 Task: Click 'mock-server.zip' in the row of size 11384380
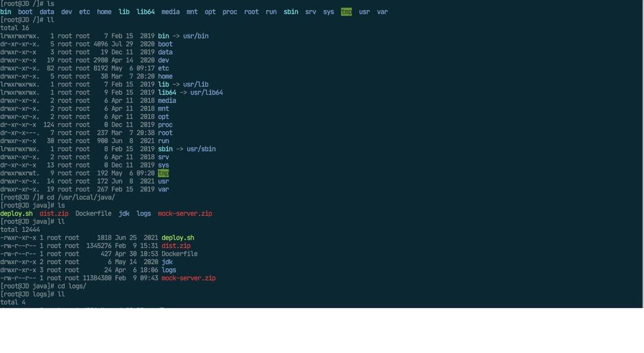coord(189,278)
